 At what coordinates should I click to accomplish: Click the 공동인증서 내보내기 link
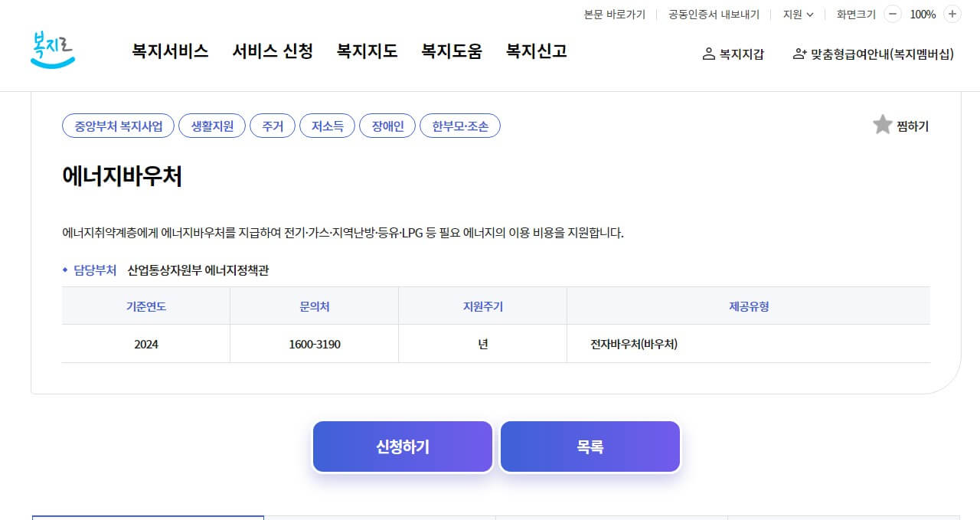712,14
